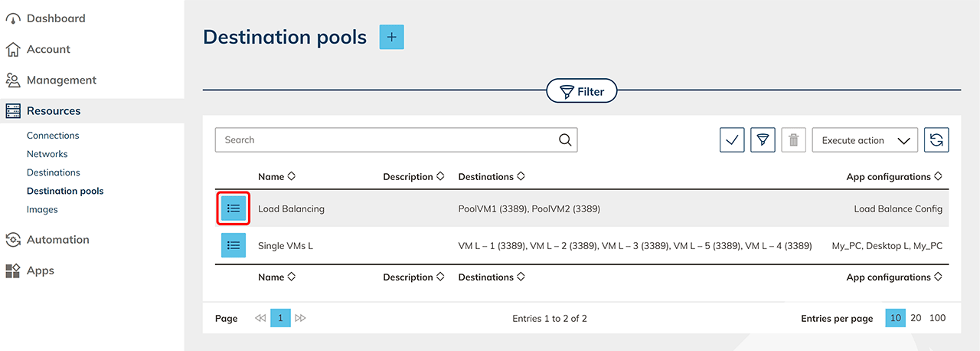Open the Single VMs L row menu icon
Image resolution: width=980 pixels, height=351 pixels.
pyautogui.click(x=234, y=245)
